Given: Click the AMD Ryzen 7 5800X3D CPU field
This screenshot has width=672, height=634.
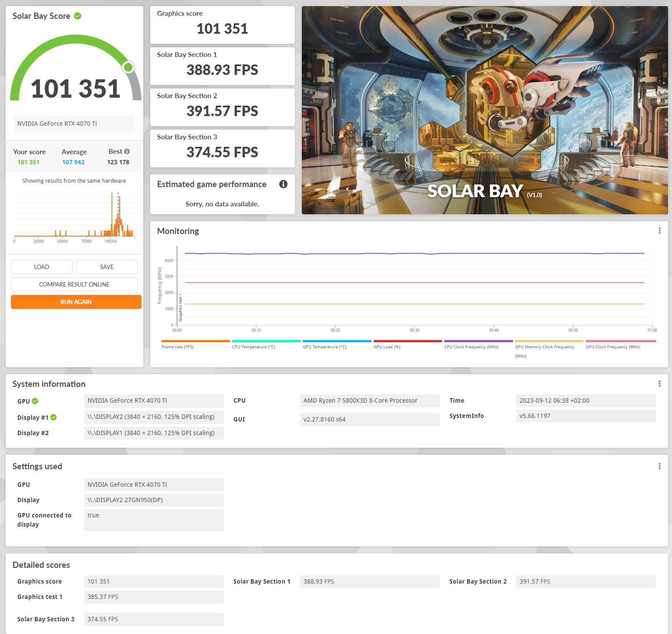Looking at the screenshot, I should click(x=370, y=400).
